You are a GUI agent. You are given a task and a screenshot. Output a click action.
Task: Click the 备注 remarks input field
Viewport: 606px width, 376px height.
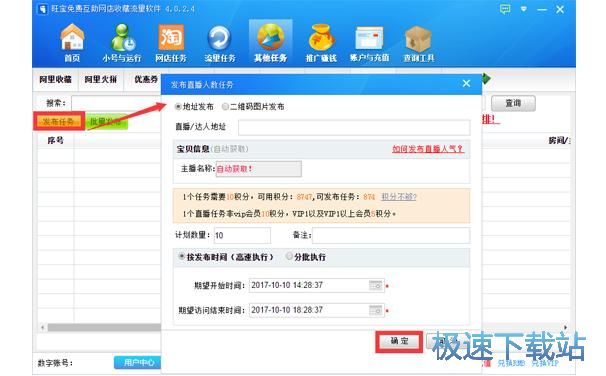[391, 235]
